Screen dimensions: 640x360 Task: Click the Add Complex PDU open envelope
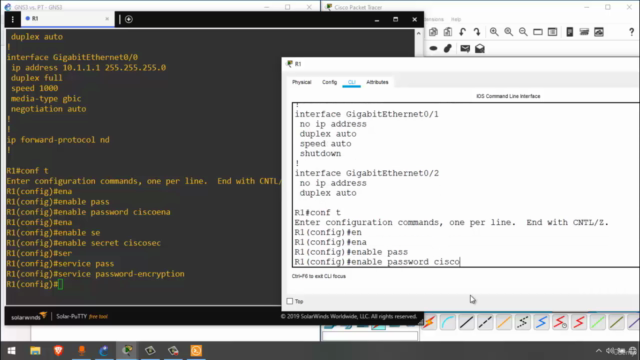click(480, 49)
